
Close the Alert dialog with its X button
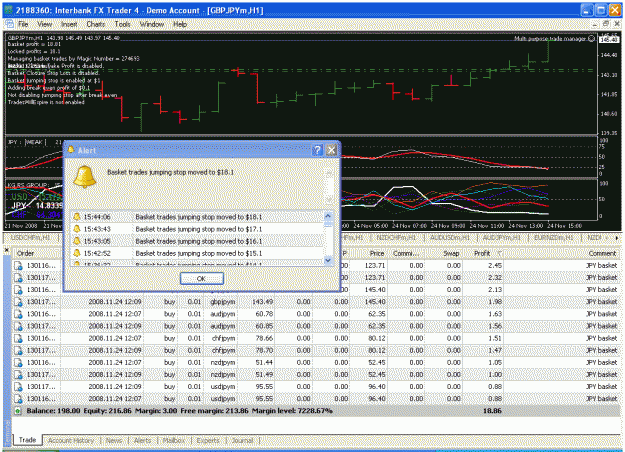(331, 150)
